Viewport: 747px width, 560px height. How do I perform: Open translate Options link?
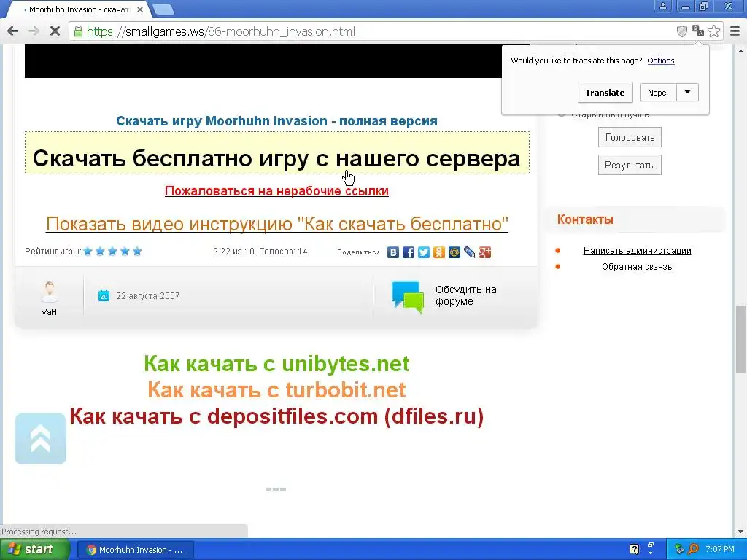661,61
